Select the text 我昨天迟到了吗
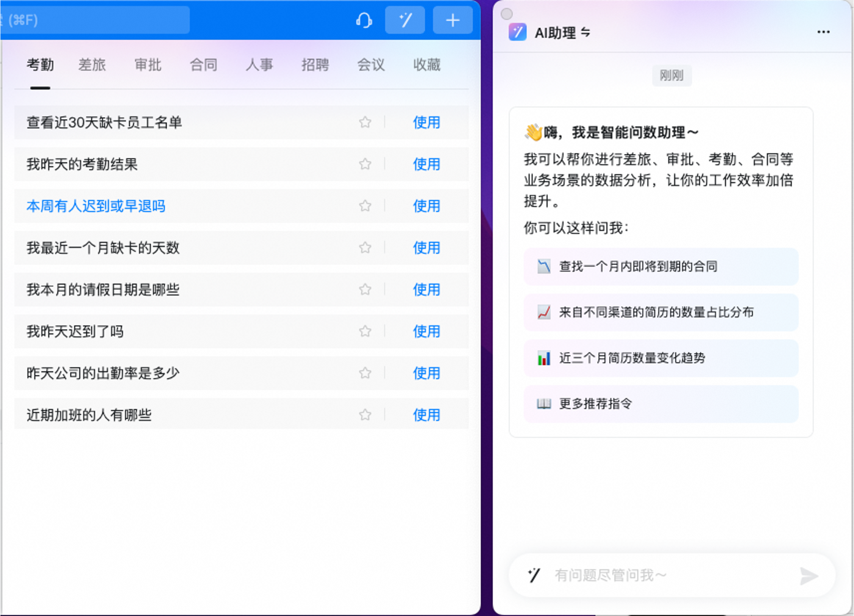 click(75, 331)
